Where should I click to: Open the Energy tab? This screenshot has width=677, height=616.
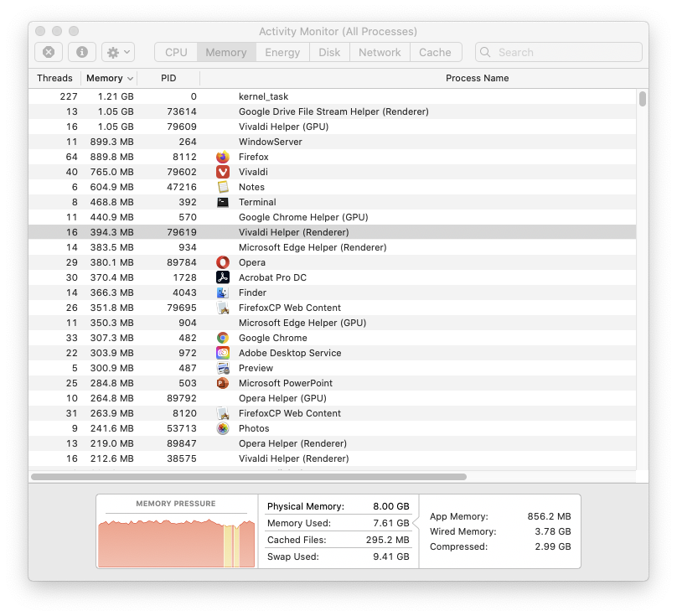point(282,52)
